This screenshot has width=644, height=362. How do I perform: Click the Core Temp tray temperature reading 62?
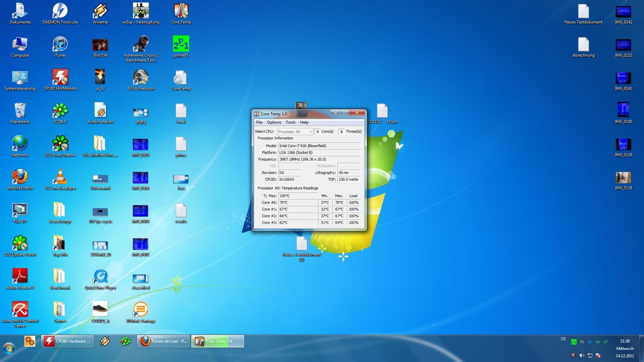pyautogui.click(x=590, y=342)
